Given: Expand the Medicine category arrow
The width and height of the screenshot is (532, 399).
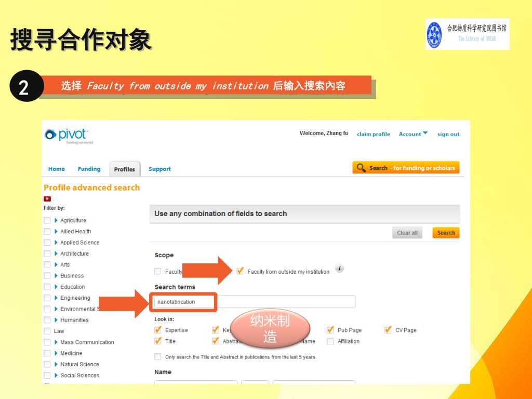Looking at the screenshot, I should click(x=56, y=353).
